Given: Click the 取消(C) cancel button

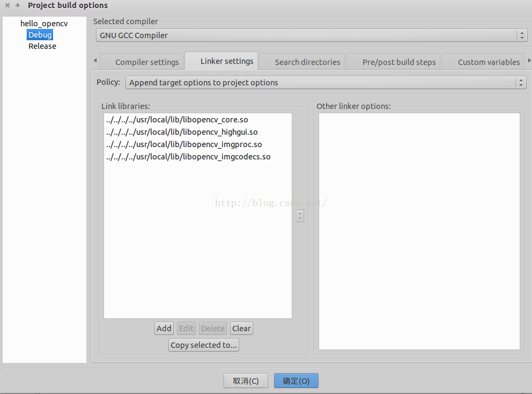Looking at the screenshot, I should (246, 381).
